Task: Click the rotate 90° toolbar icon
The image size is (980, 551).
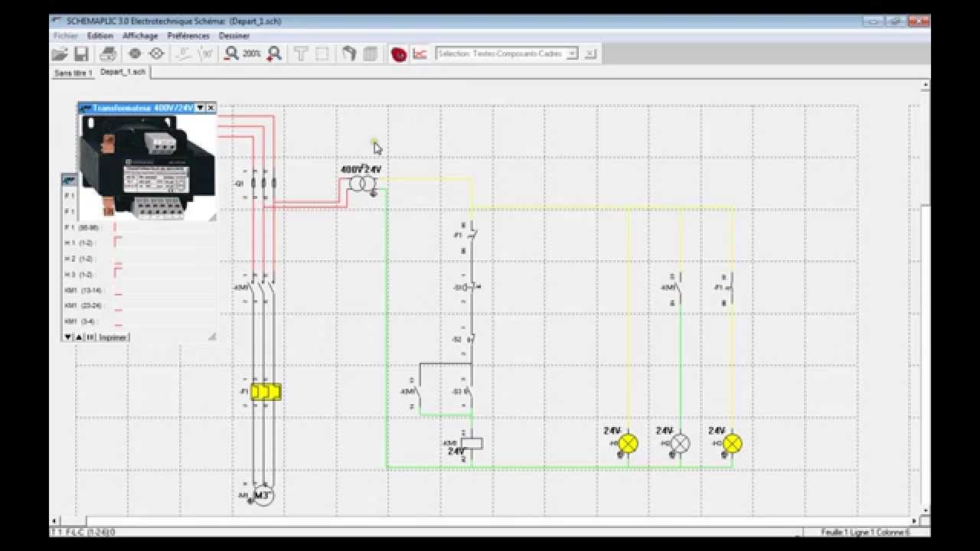Action: tap(206, 54)
